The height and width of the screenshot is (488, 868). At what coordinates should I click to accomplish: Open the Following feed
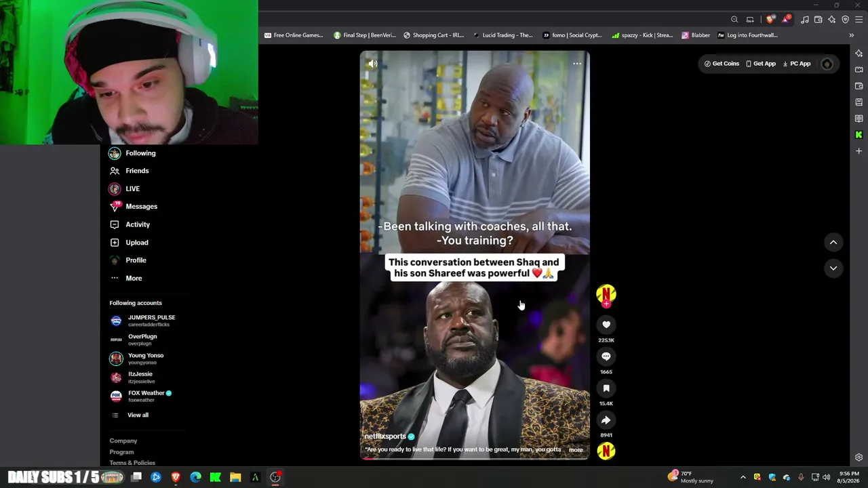click(133, 153)
